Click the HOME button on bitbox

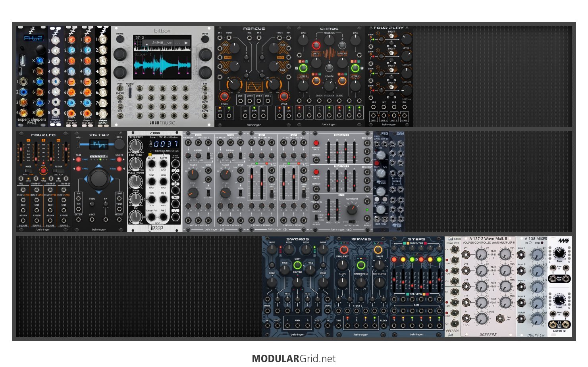tap(120, 39)
